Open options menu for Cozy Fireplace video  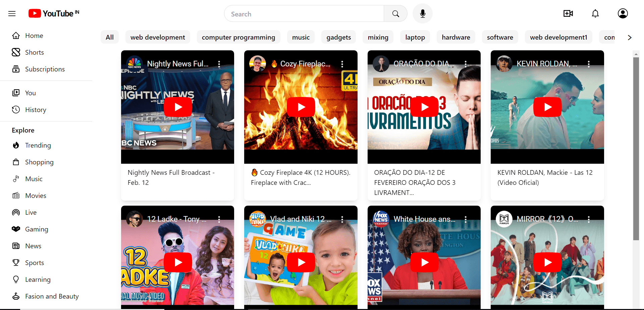point(342,64)
